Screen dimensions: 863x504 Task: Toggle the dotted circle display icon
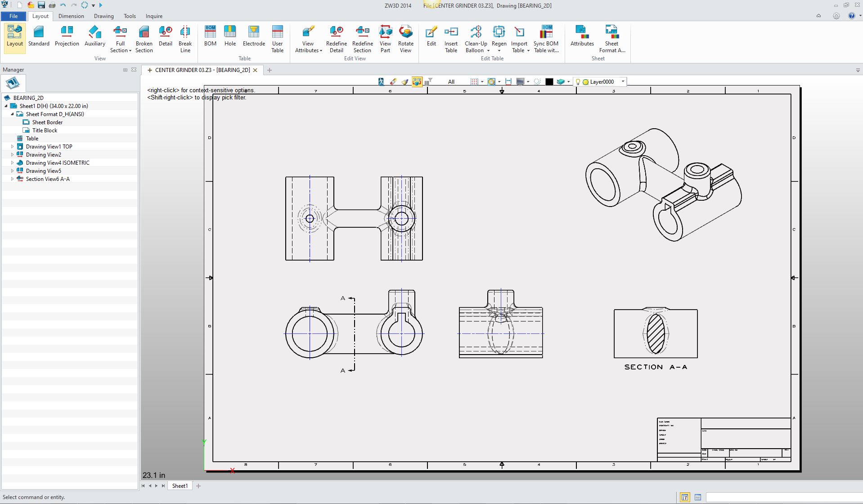click(537, 81)
